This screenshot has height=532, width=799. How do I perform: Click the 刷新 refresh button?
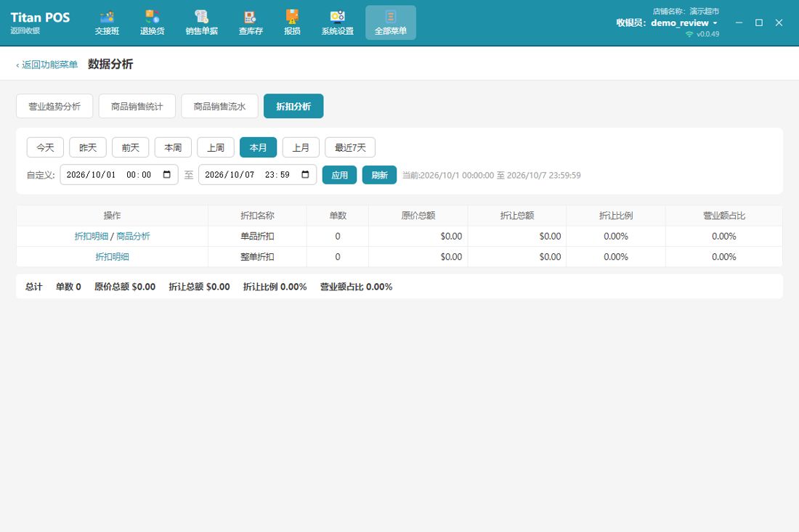pyautogui.click(x=380, y=175)
